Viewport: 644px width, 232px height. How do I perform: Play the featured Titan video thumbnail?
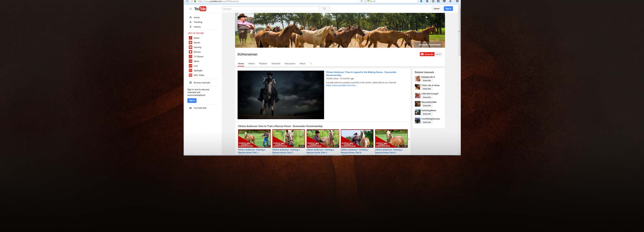(281, 95)
